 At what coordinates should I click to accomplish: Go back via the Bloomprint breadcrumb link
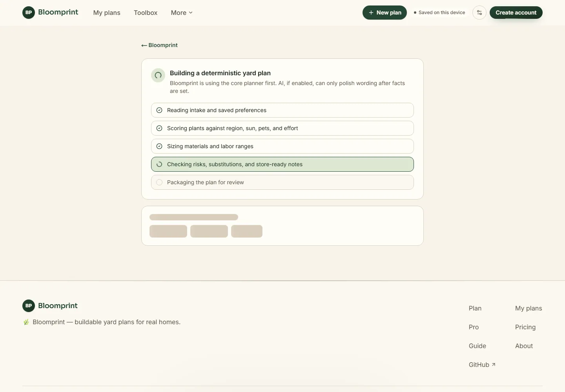[x=160, y=45]
